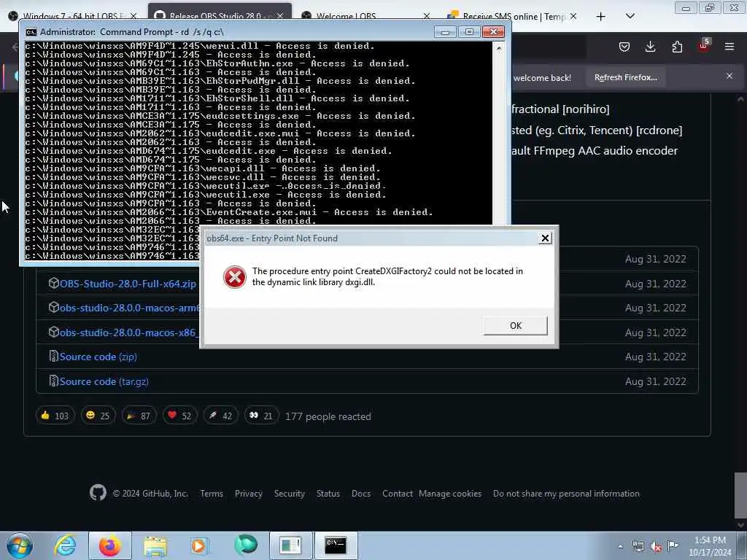747x560 pixels.
Task: Open the Terms footer link
Action: (212, 494)
